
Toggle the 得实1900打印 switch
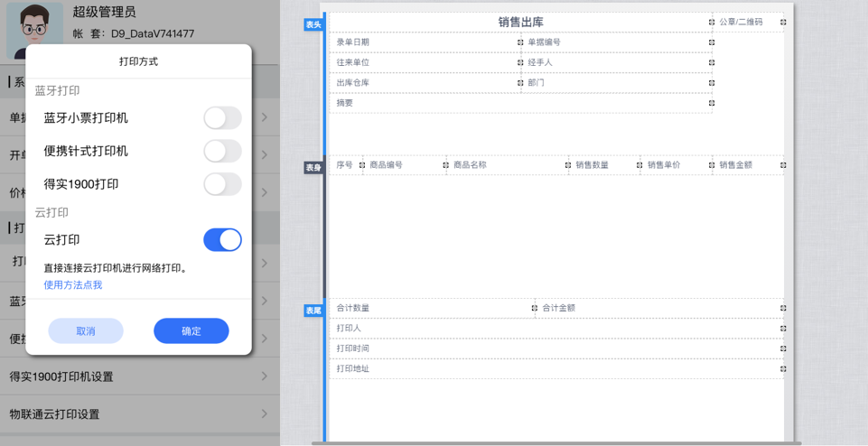222,184
